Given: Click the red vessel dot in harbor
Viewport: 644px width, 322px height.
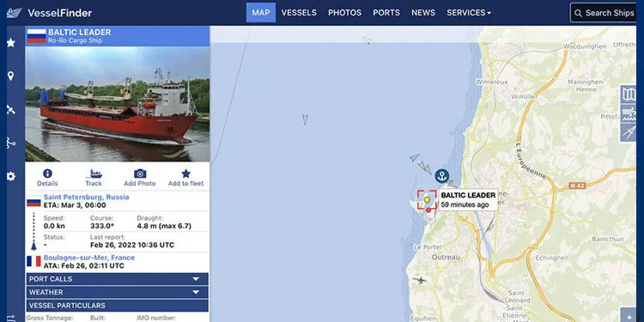Looking at the screenshot, I should point(428,210).
